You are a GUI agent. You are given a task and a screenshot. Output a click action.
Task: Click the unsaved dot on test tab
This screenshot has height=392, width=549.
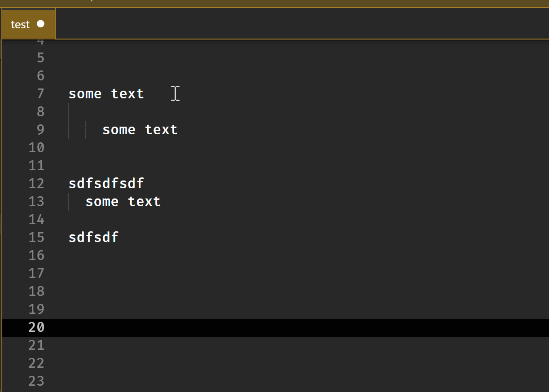point(41,24)
